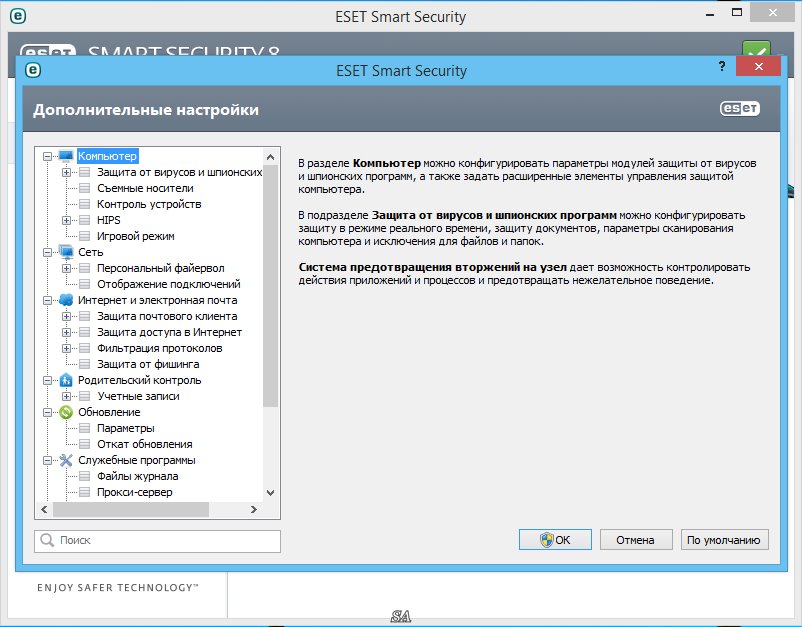Click the page icon beside Контроль устройств
The image size is (802, 627).
click(85, 204)
